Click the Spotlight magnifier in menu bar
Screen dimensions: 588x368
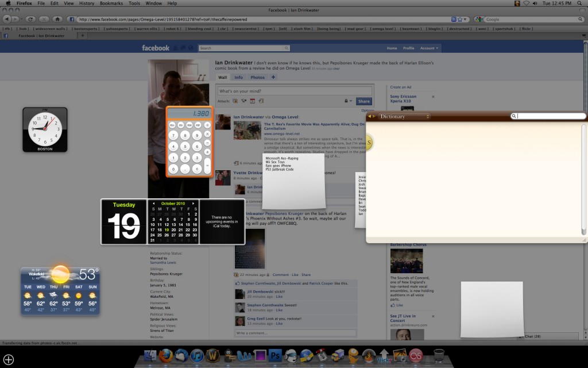580,3
